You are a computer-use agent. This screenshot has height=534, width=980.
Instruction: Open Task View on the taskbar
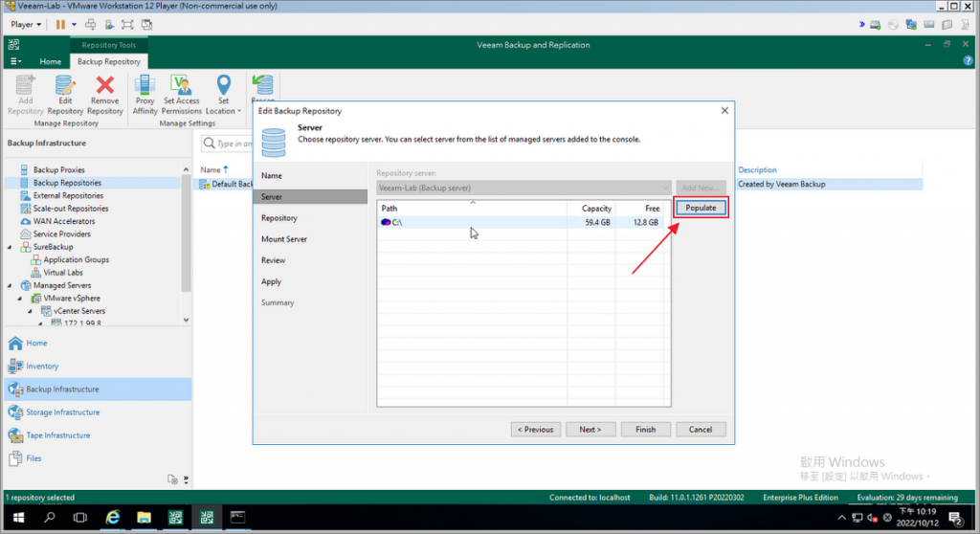80,518
